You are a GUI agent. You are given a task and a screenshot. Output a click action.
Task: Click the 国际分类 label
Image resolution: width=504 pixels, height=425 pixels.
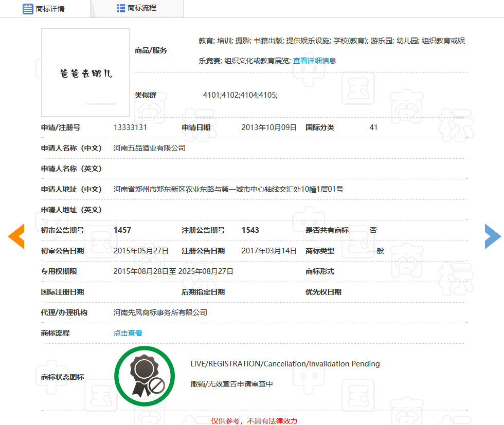pyautogui.click(x=320, y=127)
